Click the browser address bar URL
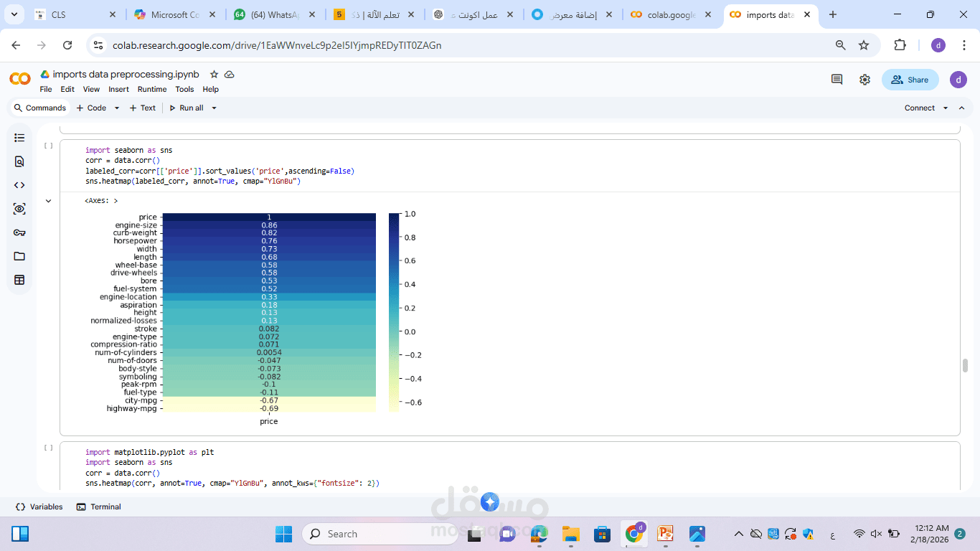 click(277, 45)
